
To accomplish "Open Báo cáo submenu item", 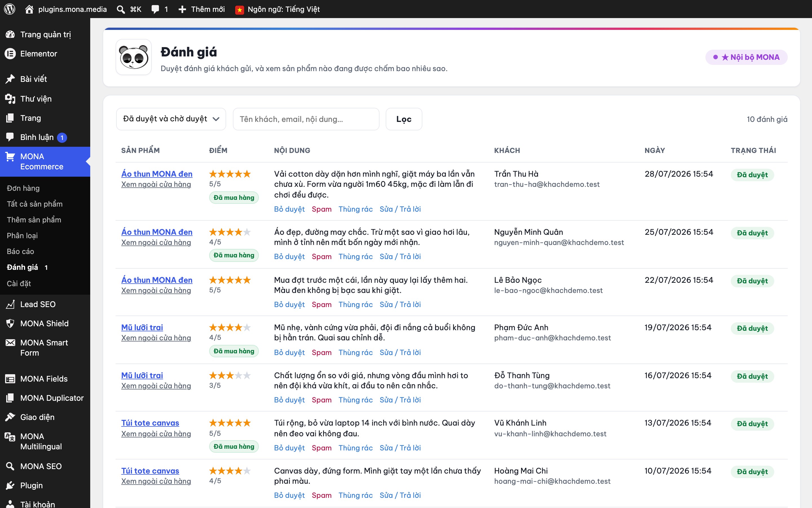I will [x=21, y=251].
